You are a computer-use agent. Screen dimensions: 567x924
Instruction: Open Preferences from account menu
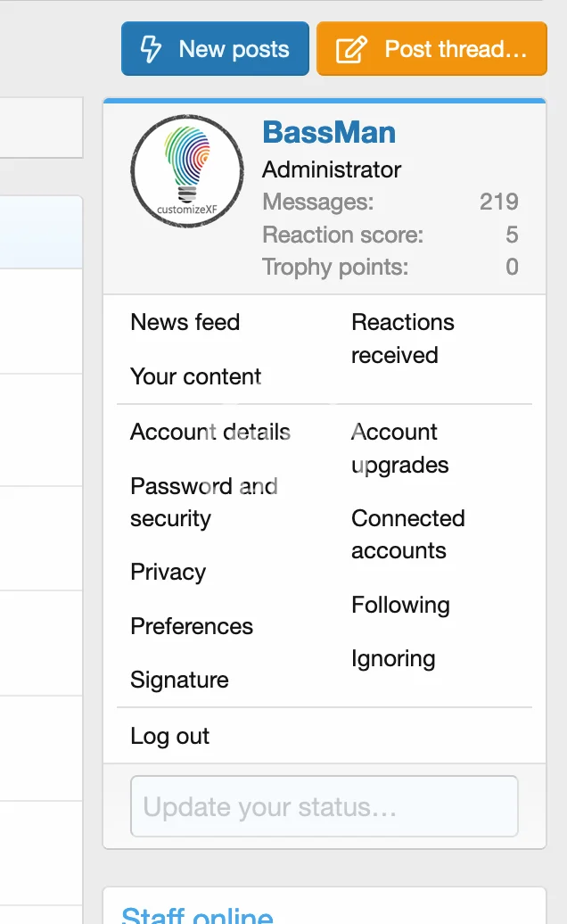192,626
